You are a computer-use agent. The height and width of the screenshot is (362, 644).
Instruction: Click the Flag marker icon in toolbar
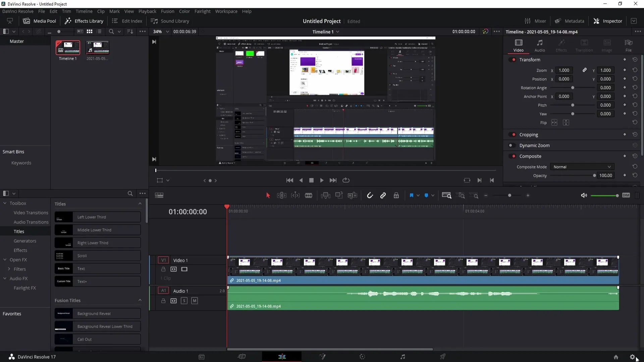coord(411,195)
